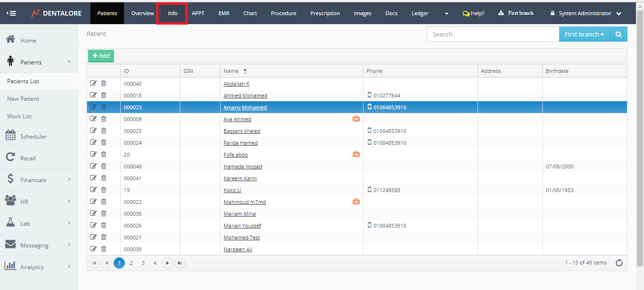Go to next page using arrow icon
This screenshot has height=290, width=644.
(167, 263)
